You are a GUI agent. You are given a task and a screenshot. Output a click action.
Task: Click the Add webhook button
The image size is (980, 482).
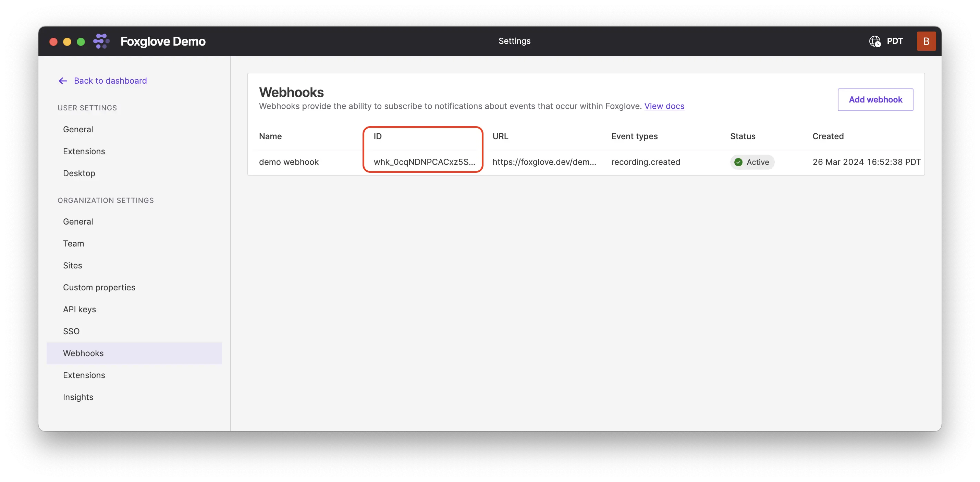click(x=875, y=99)
